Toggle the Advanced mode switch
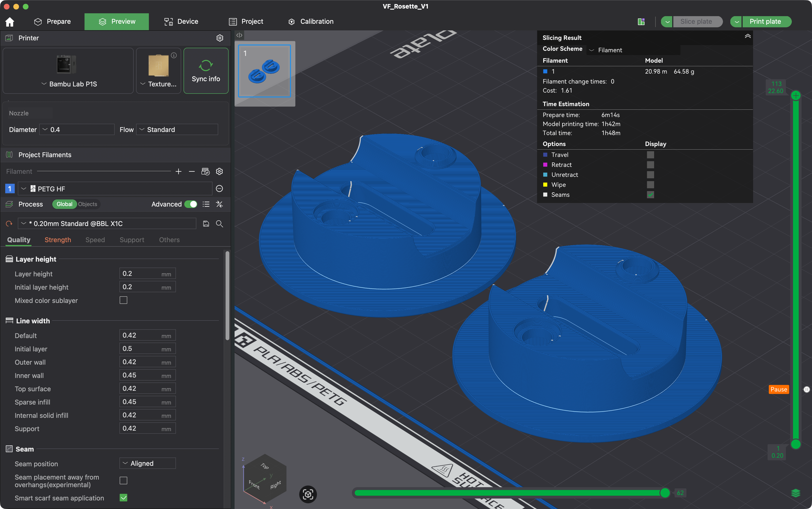812x509 pixels. 191,204
